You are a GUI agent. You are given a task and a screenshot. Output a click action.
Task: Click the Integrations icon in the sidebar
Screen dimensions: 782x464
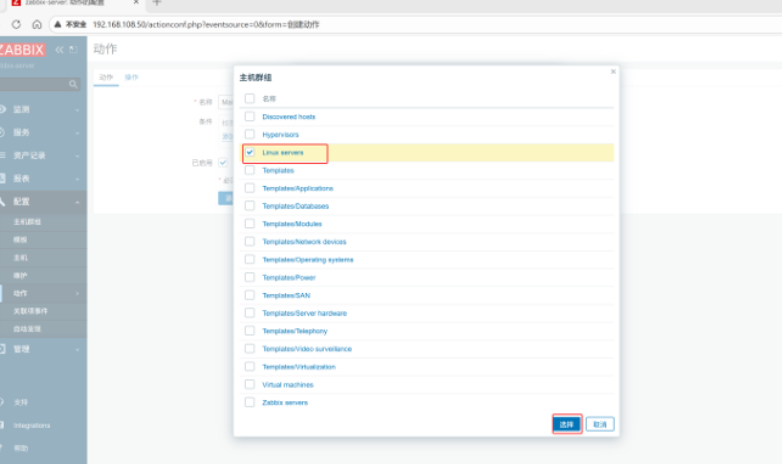[x=2, y=425]
